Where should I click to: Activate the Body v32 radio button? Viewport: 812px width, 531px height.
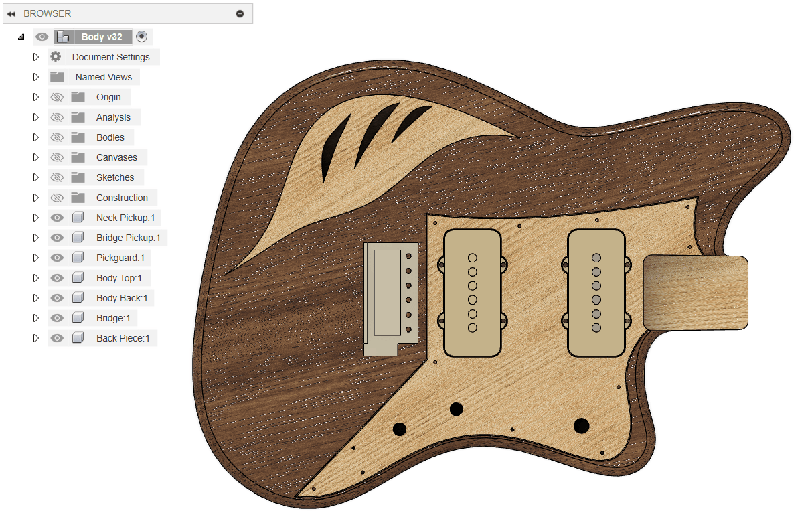pyautogui.click(x=141, y=37)
